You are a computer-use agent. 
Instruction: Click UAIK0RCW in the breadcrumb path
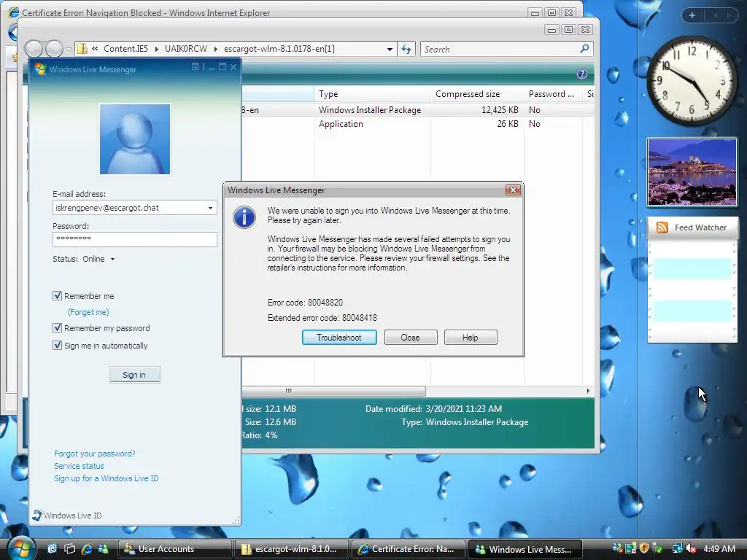(x=186, y=49)
